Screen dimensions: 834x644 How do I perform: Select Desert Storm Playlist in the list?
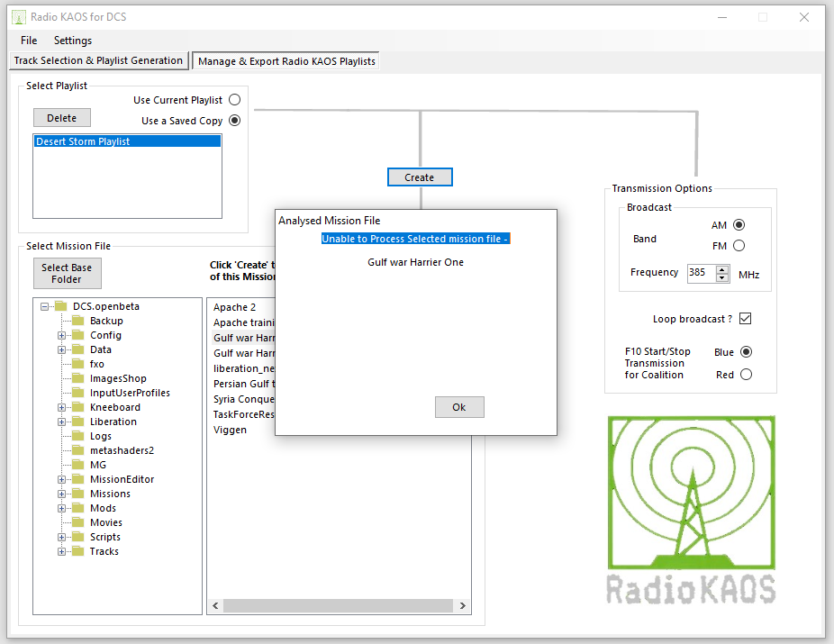click(x=128, y=141)
